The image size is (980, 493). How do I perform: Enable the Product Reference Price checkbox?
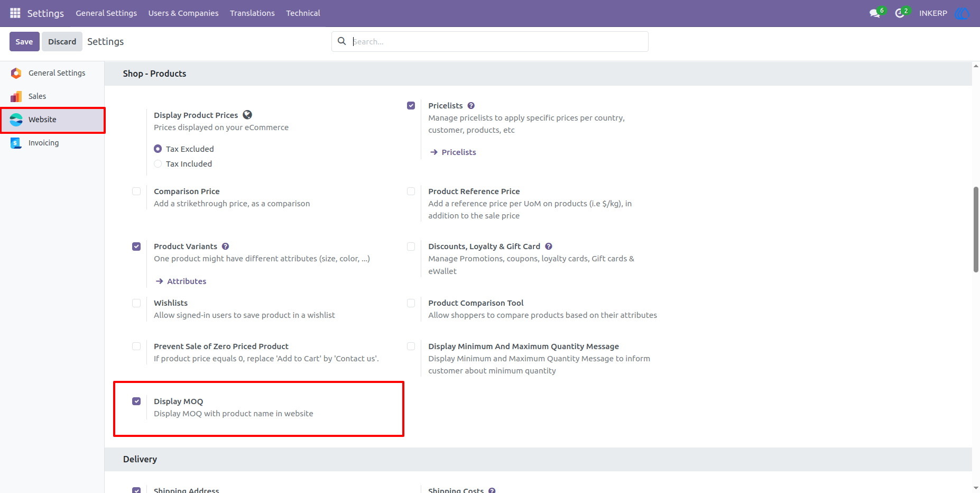pyautogui.click(x=411, y=191)
